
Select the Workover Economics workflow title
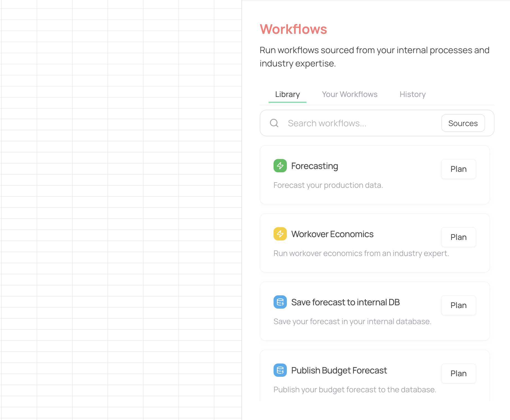tap(332, 234)
